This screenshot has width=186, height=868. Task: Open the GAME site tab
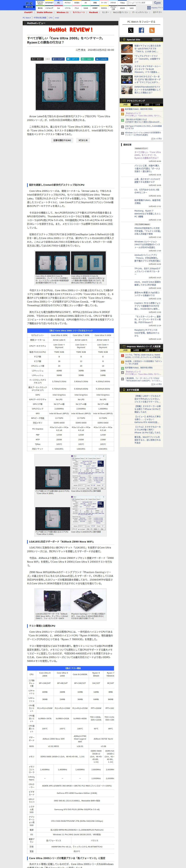pos(86,8)
